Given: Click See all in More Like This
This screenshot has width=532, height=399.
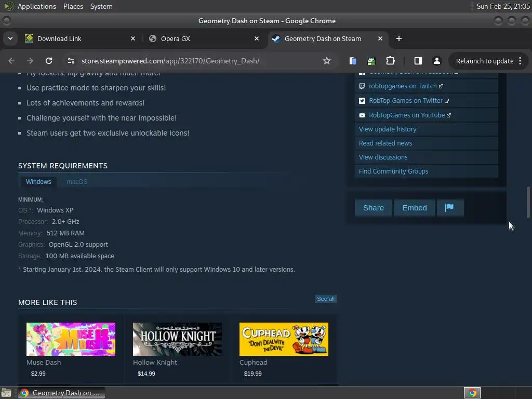Looking at the screenshot, I should click(x=325, y=299).
